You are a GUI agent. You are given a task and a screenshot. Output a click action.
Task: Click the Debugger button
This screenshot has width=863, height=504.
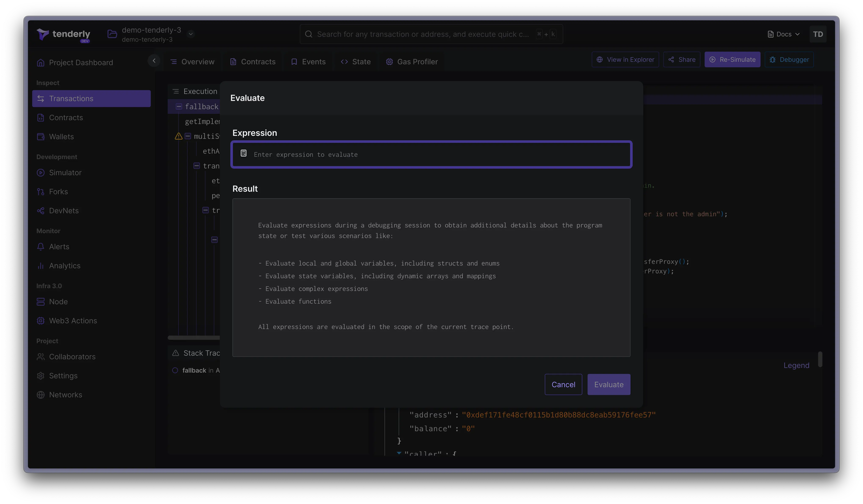click(x=789, y=59)
